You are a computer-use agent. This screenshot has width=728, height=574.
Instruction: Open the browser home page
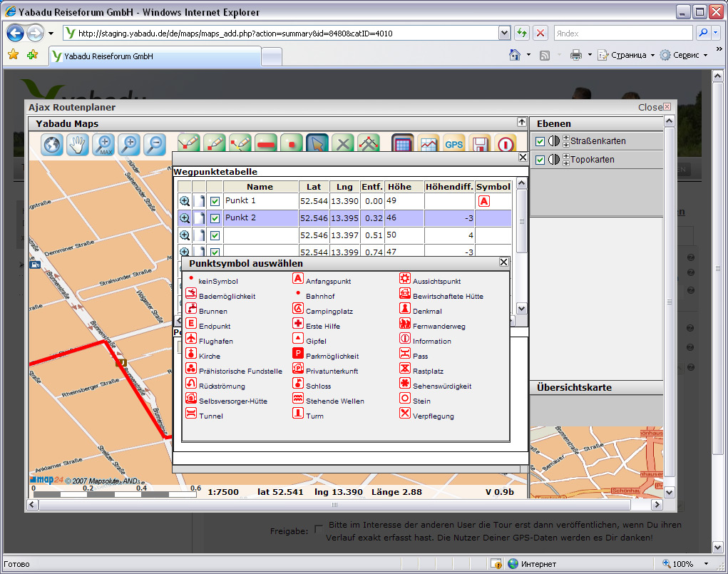tap(514, 55)
